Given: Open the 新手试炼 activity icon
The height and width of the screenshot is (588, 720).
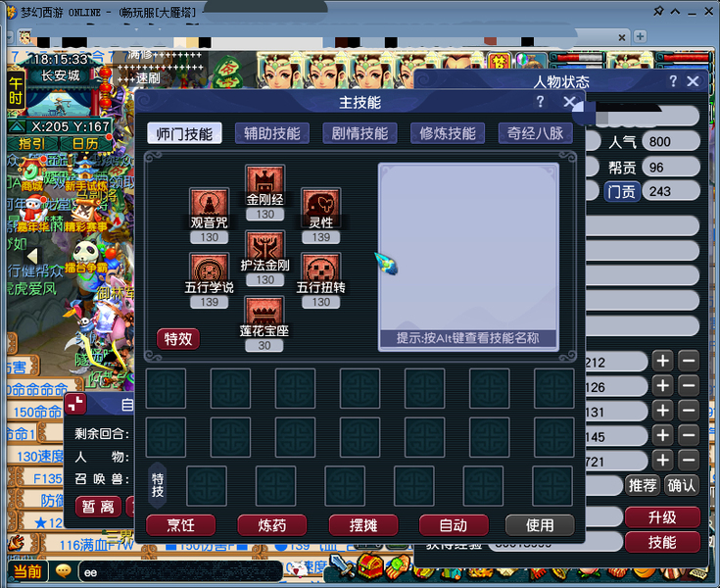Looking at the screenshot, I should click(85, 175).
